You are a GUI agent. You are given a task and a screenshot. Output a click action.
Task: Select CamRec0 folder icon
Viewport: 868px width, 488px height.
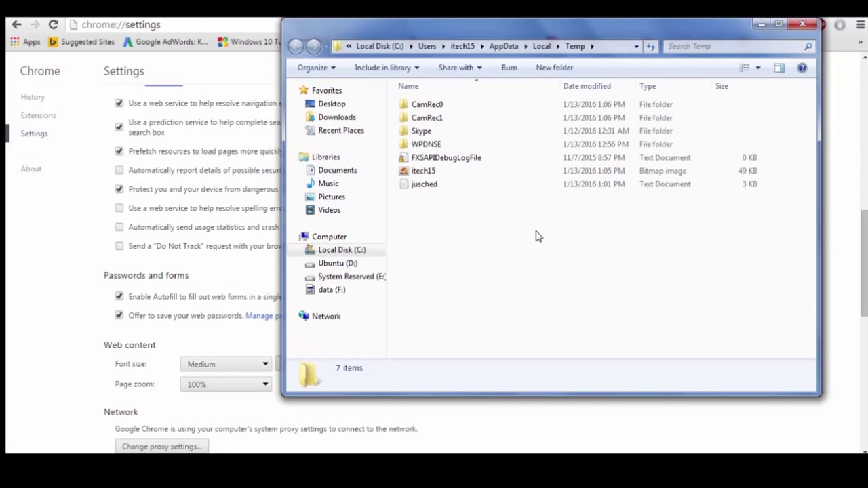tap(403, 104)
